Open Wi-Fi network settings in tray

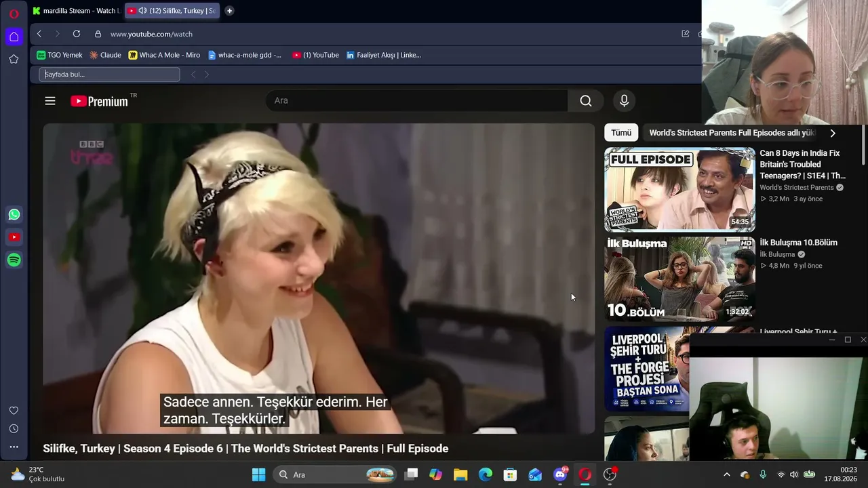click(781, 474)
